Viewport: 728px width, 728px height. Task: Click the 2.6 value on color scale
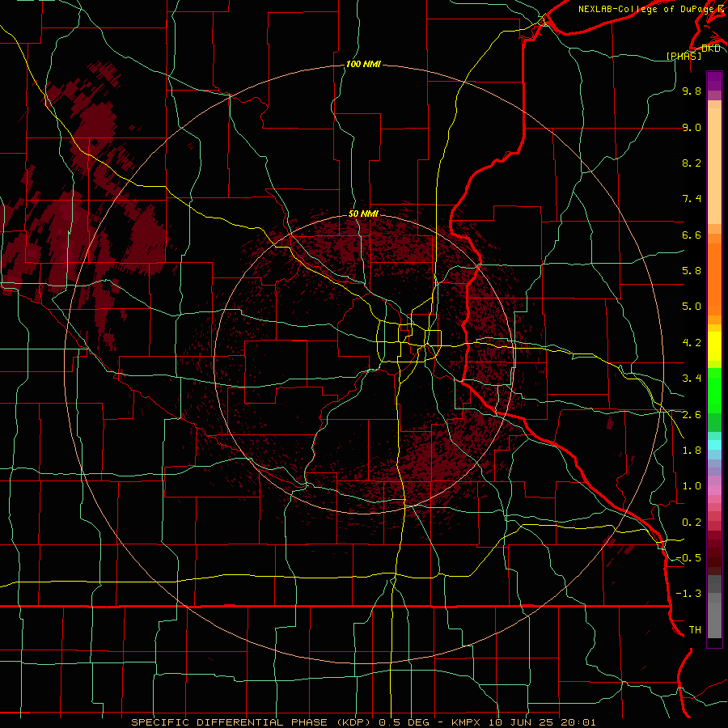(x=692, y=415)
